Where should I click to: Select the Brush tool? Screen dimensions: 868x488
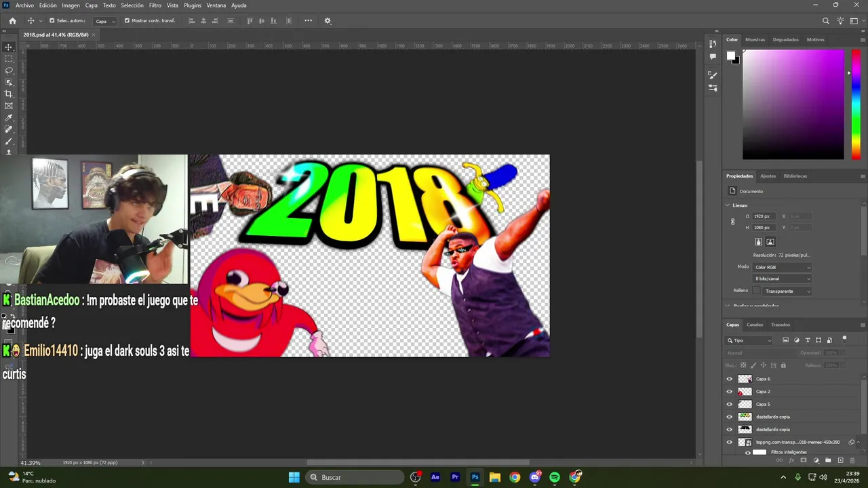[x=9, y=141]
